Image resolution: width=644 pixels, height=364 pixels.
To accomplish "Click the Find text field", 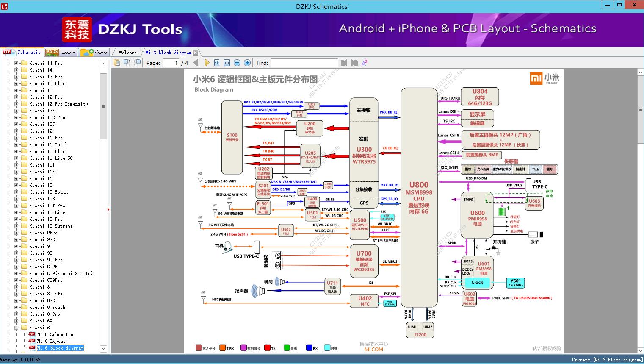I will click(304, 63).
